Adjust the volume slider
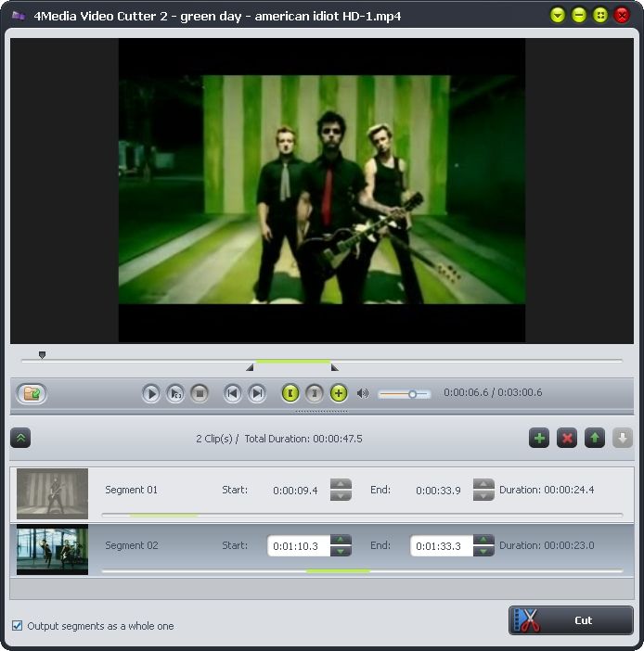644x651 pixels. tap(404, 394)
